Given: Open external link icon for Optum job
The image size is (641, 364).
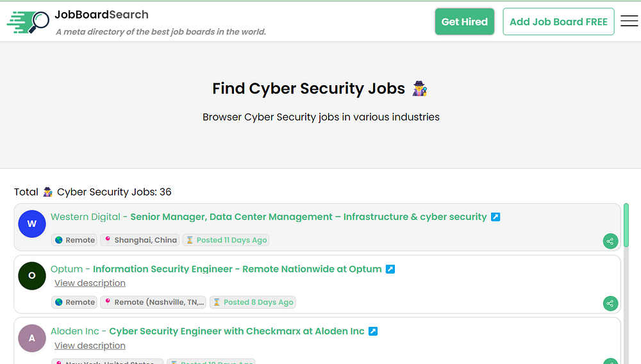Looking at the screenshot, I should click(x=390, y=269).
